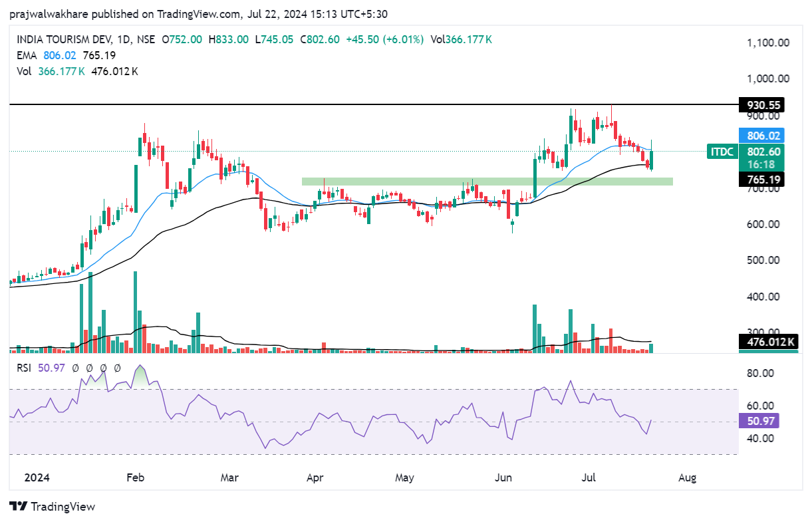Click the purple 50.97 RSI axis label
812x522 pixels.
[758, 421]
